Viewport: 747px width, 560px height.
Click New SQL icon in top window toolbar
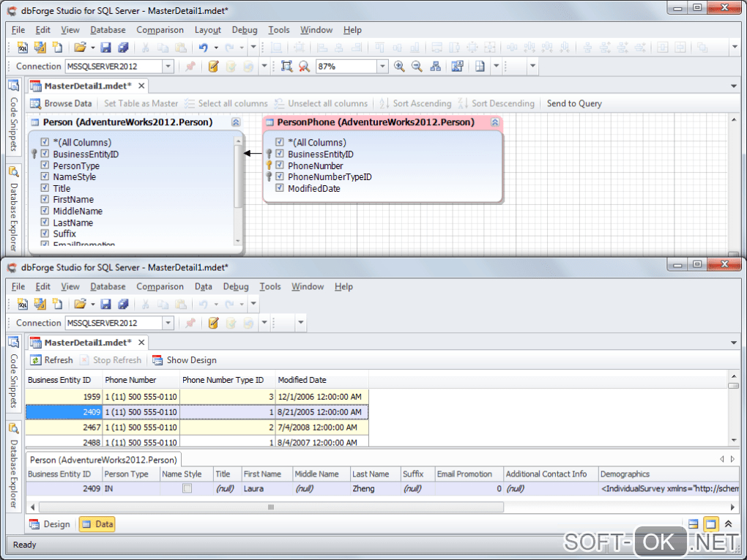23,48
